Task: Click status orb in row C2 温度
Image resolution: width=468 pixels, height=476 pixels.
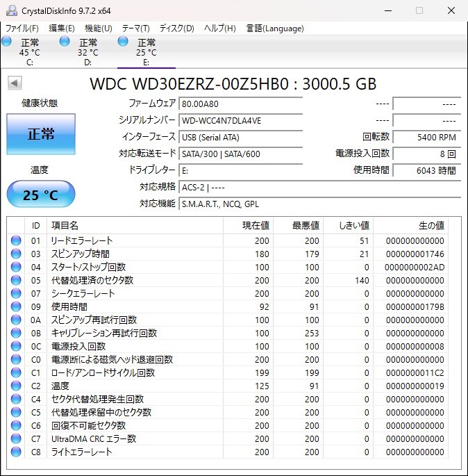Action: click(16, 386)
